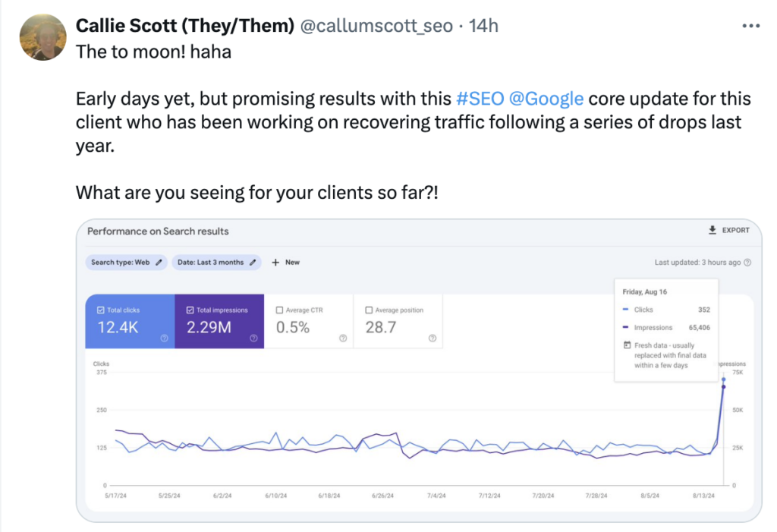Click Callie Scott's profile avatar
Image resolution: width=777 pixels, height=532 pixels.
(x=42, y=38)
